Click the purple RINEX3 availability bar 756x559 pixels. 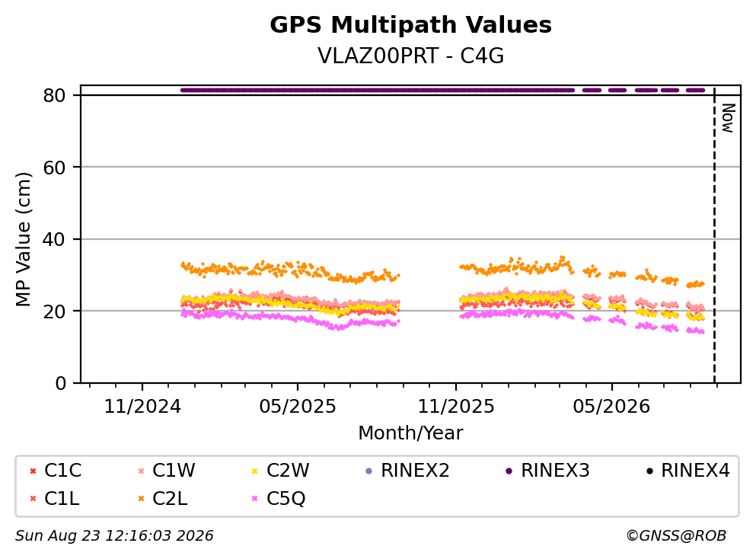(x=442, y=90)
